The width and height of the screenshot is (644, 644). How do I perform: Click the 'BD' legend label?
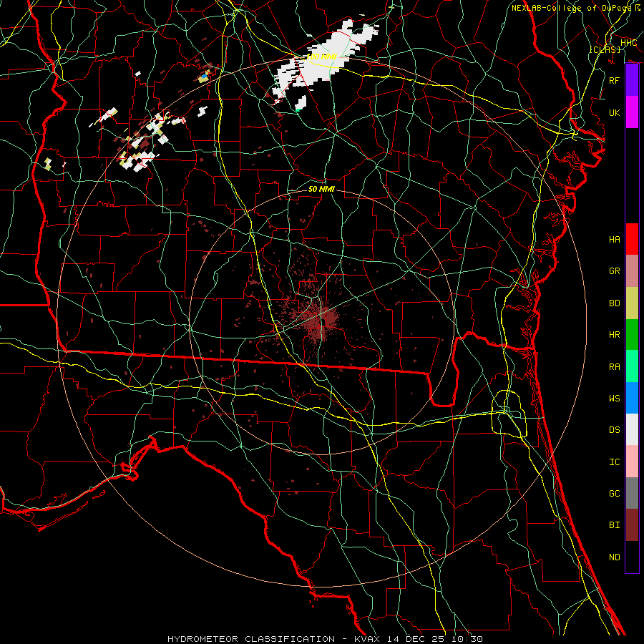pos(615,303)
